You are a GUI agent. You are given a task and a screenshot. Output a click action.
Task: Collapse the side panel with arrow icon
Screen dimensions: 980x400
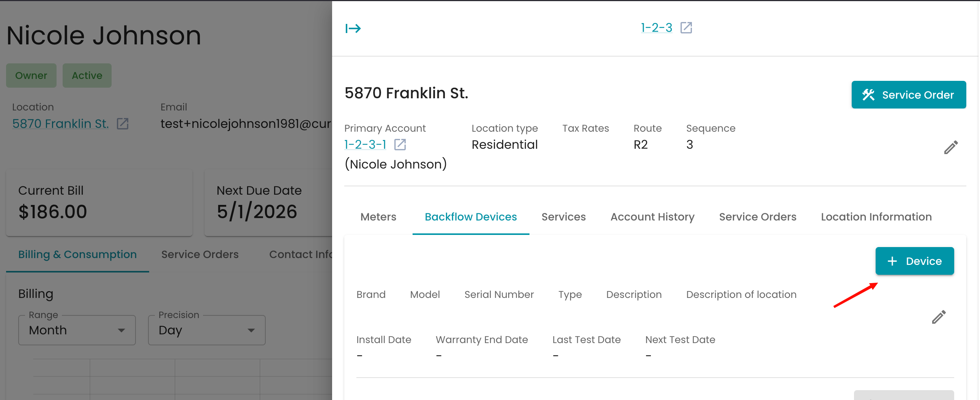[353, 28]
